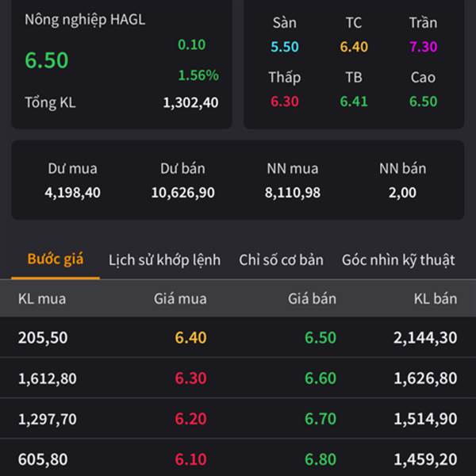Tap the 6.10 bid price
Viewport: 476px width, 476px height.
point(190,459)
